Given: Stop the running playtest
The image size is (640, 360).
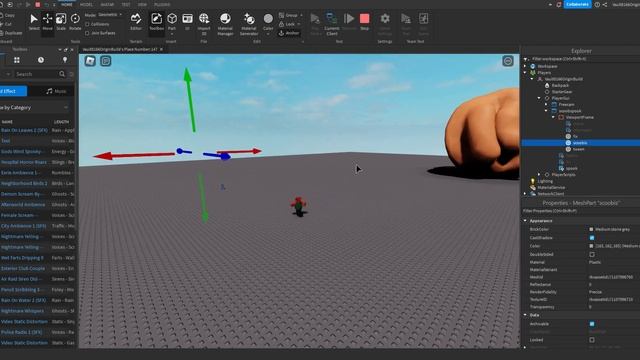Looking at the screenshot, I should [364, 21].
